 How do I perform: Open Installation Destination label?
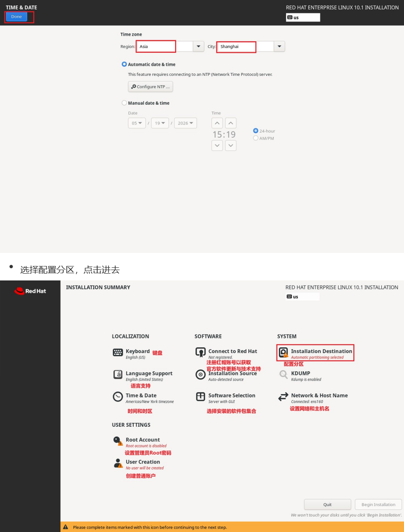321,351
